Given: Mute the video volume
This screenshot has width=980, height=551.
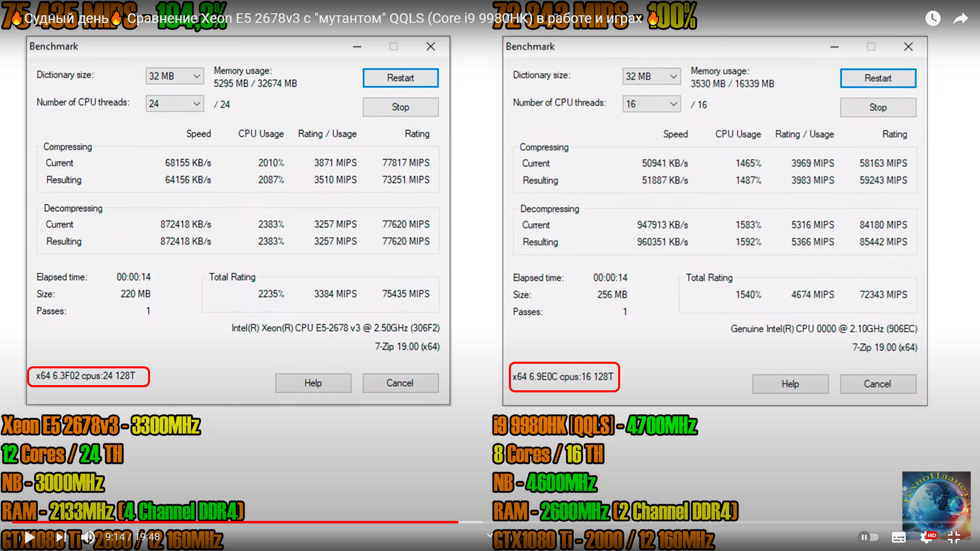Looking at the screenshot, I should click(88, 537).
